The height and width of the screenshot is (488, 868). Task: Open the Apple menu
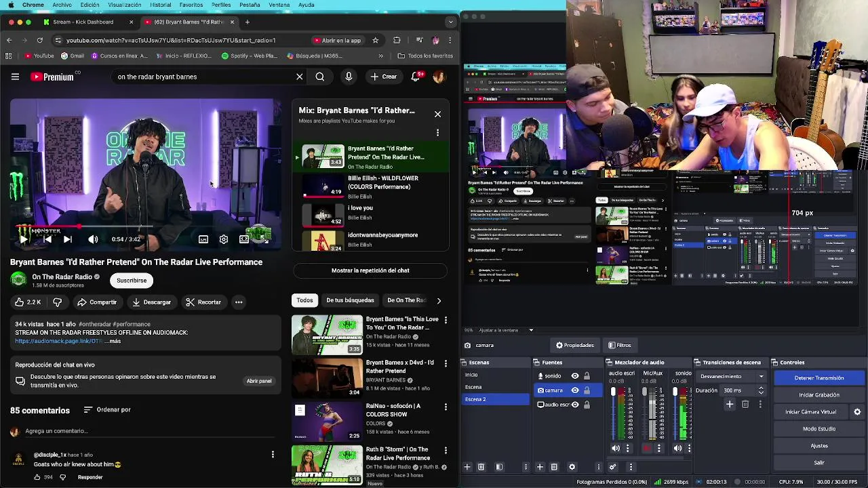[x=10, y=5]
